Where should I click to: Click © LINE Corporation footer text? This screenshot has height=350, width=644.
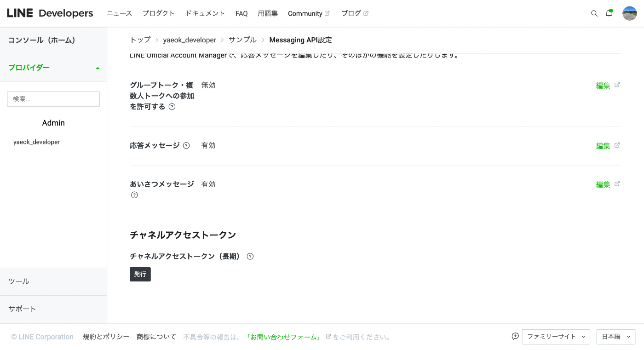click(x=42, y=337)
